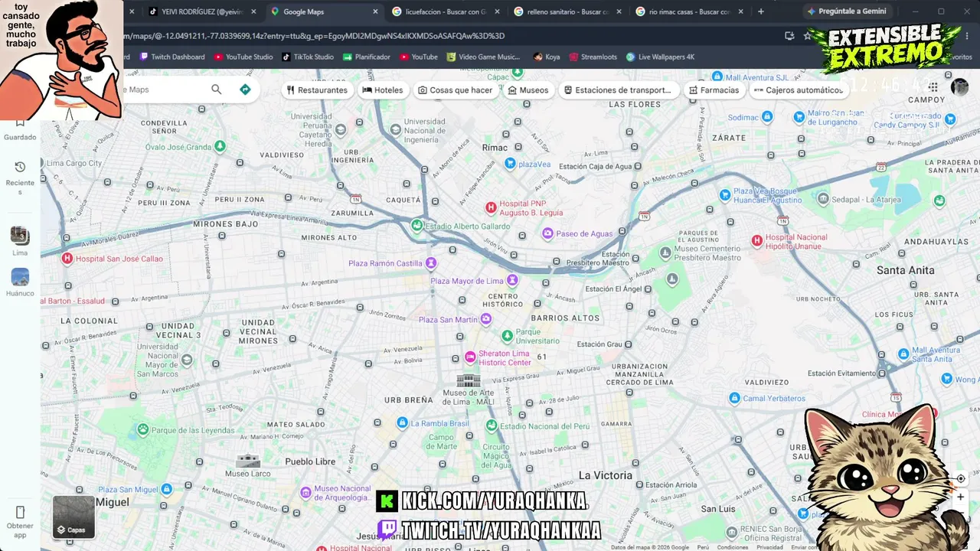Screen dimensions: 980x551
Task: Open directions with the blue arrow icon
Action: point(245,90)
